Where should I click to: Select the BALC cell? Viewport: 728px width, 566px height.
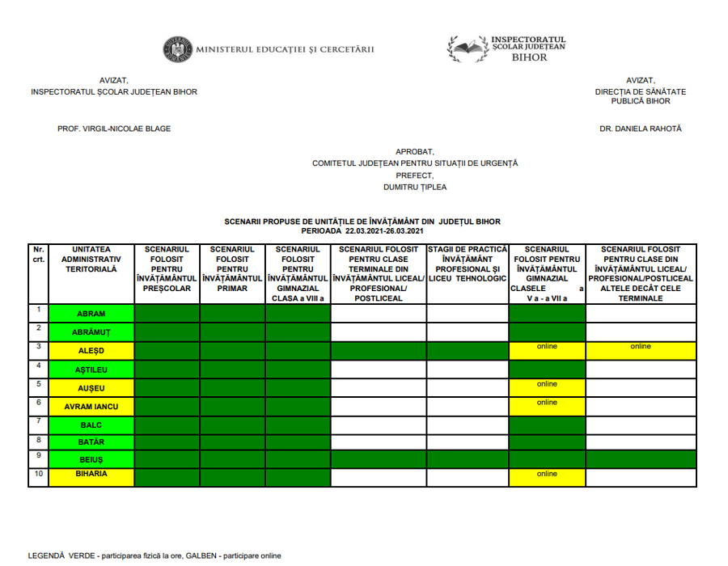pyautogui.click(x=91, y=425)
